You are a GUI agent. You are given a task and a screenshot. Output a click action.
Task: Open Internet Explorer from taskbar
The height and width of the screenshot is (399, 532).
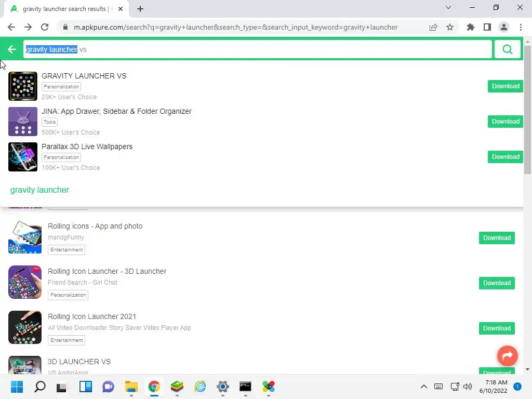[x=200, y=387]
